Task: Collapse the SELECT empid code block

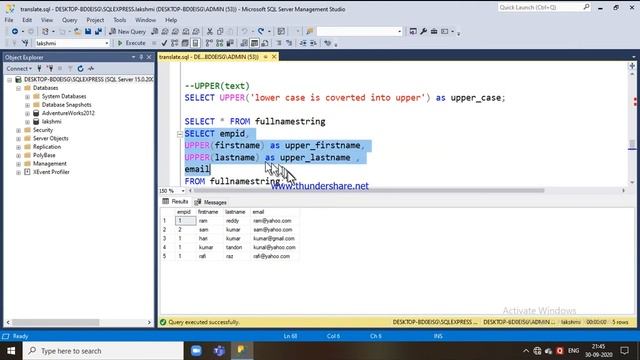Action: click(x=179, y=134)
